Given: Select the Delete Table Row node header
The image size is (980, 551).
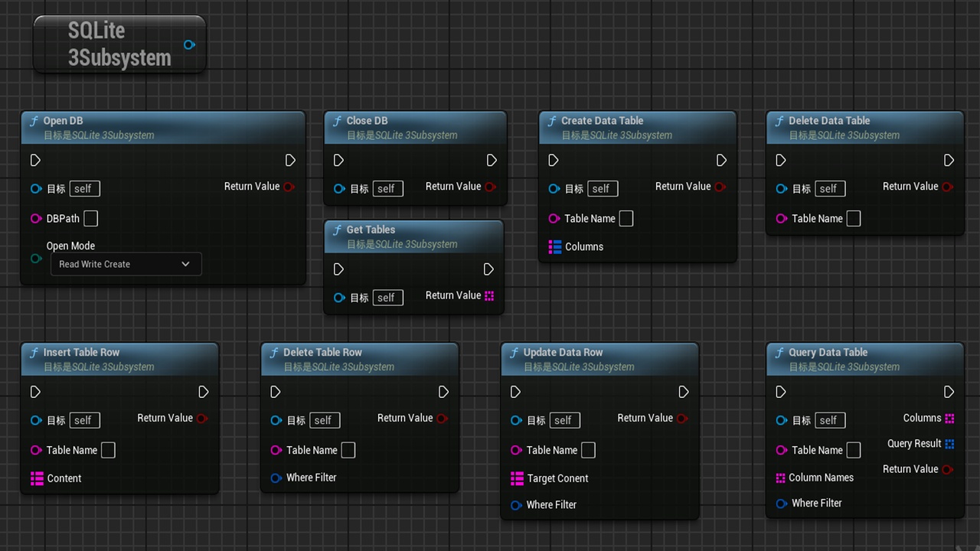Looking at the screenshot, I should 360,360.
